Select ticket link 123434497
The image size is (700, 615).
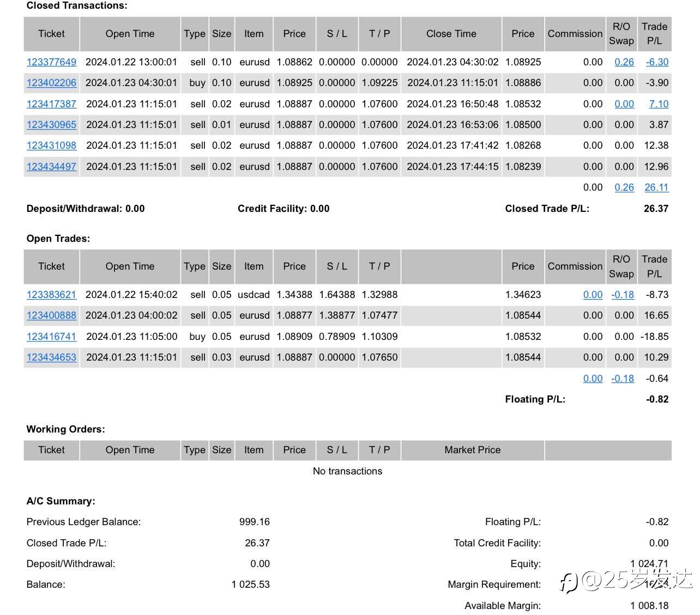tap(51, 167)
